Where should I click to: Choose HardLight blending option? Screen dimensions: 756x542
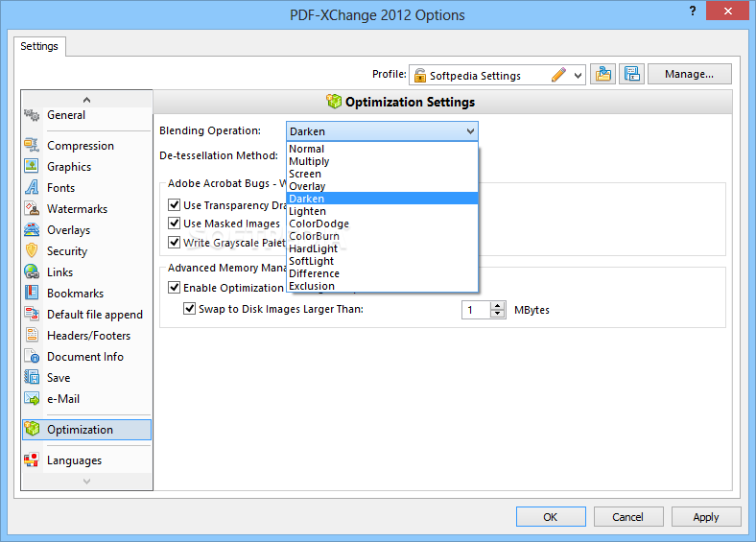tap(383, 248)
